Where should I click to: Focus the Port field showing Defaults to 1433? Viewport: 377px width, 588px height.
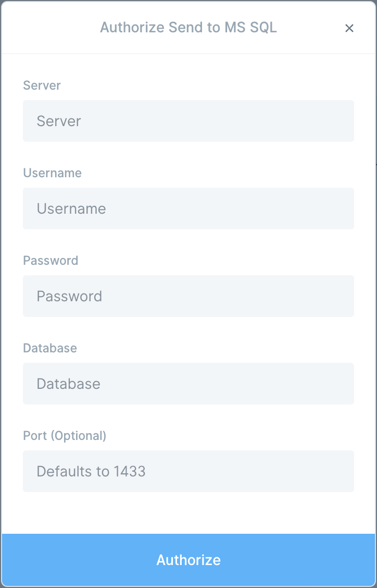pos(188,471)
